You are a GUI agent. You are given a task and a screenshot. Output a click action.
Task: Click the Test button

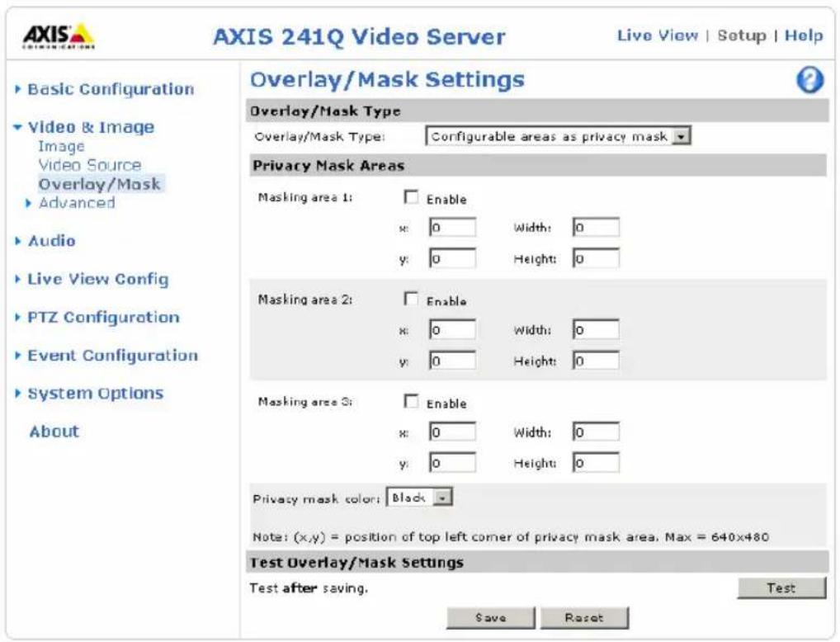pyautogui.click(x=781, y=588)
